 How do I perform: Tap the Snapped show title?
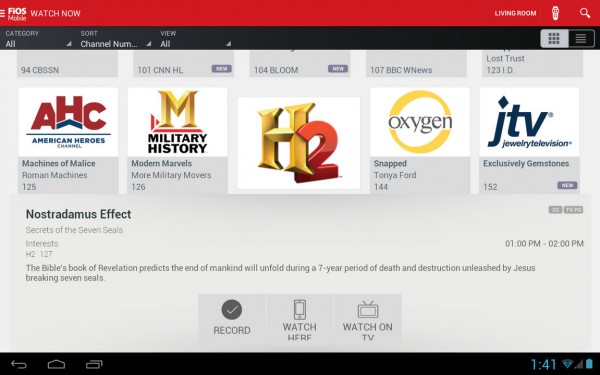(x=390, y=163)
